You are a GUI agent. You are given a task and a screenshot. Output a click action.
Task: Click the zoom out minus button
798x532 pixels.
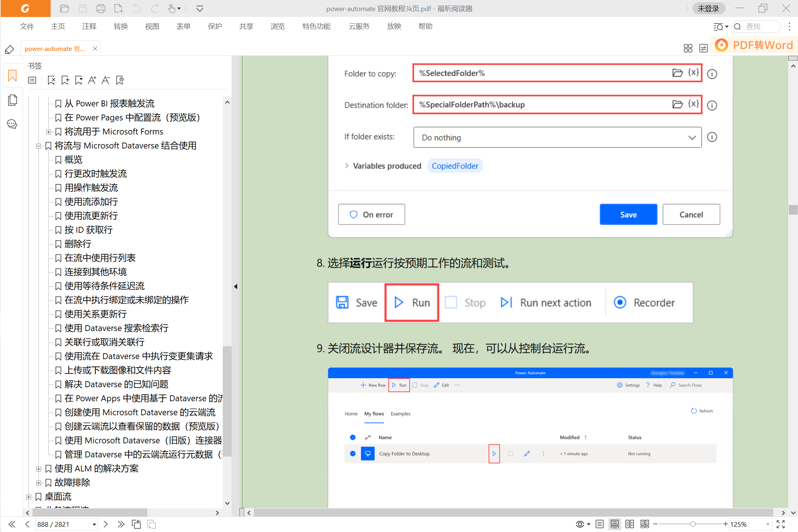pos(655,524)
